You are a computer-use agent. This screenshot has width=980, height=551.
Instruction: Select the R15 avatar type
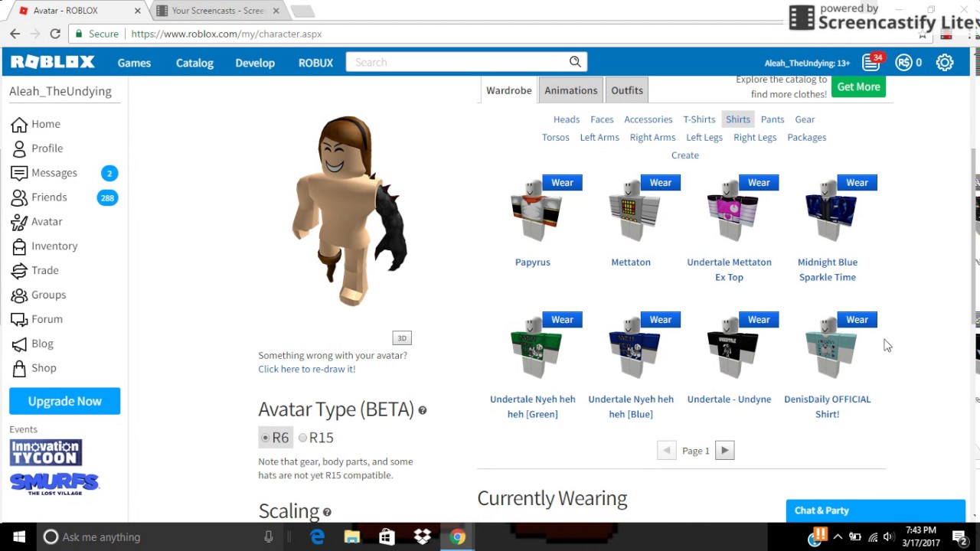(316, 437)
